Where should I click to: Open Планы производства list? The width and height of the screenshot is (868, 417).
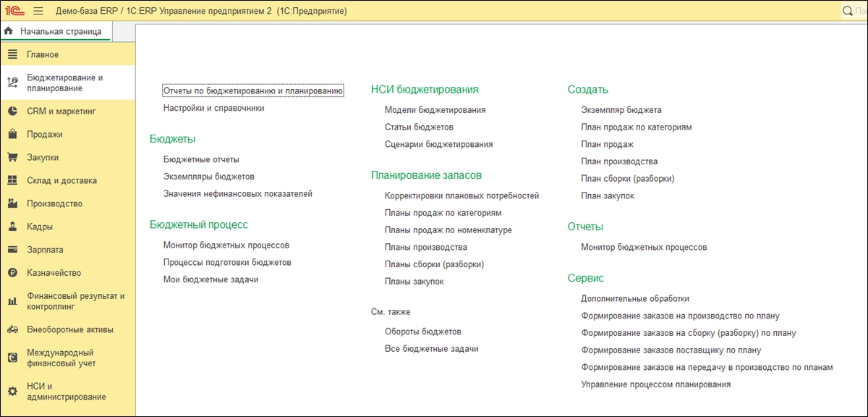click(426, 247)
